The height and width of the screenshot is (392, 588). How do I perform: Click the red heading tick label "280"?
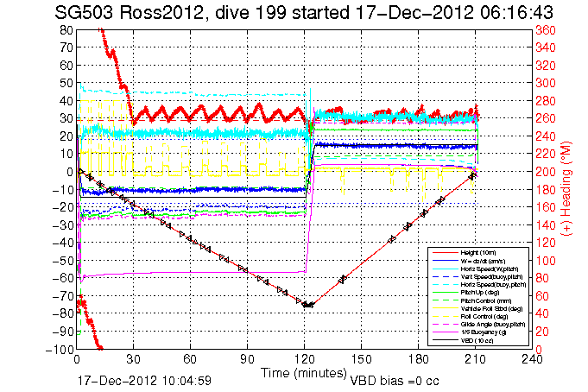pyautogui.click(x=546, y=101)
